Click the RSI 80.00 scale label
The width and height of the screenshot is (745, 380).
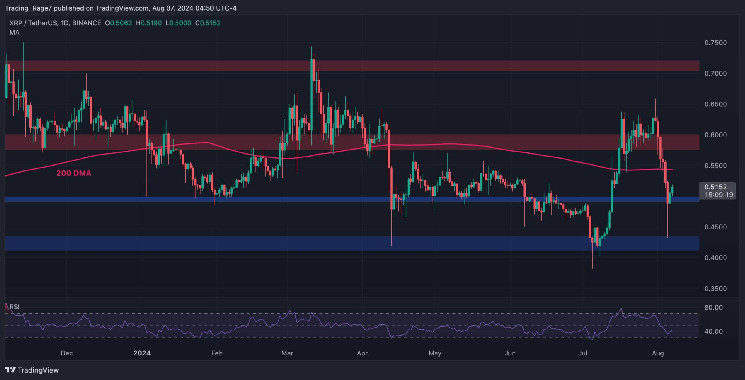click(x=714, y=307)
